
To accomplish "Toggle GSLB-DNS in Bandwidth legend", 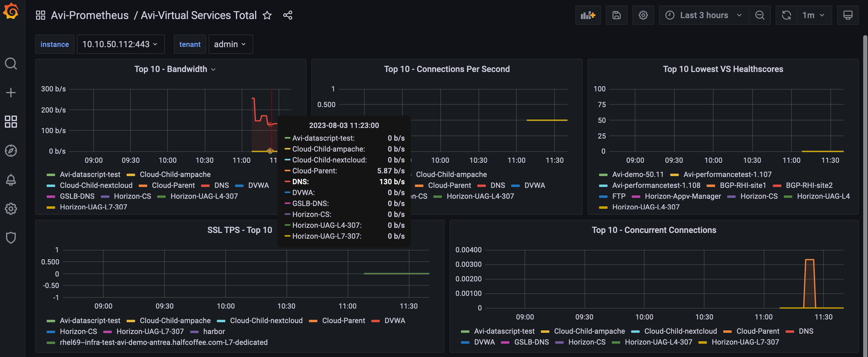I will (77, 196).
